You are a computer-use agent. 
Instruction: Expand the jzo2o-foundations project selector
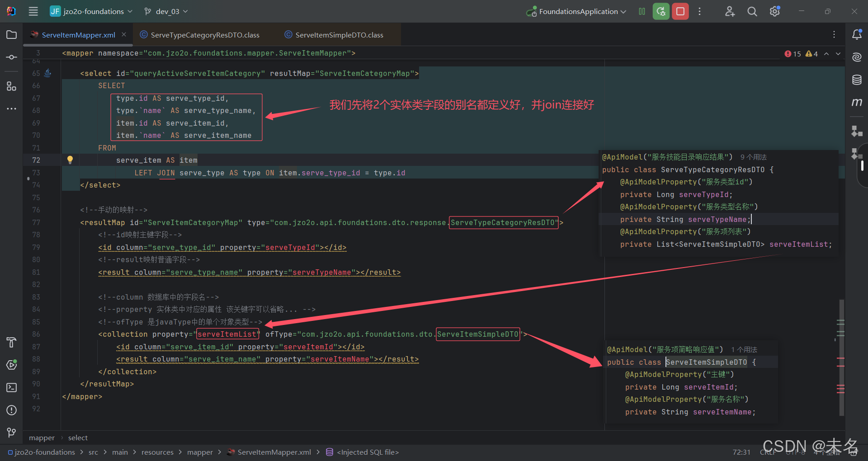point(90,11)
